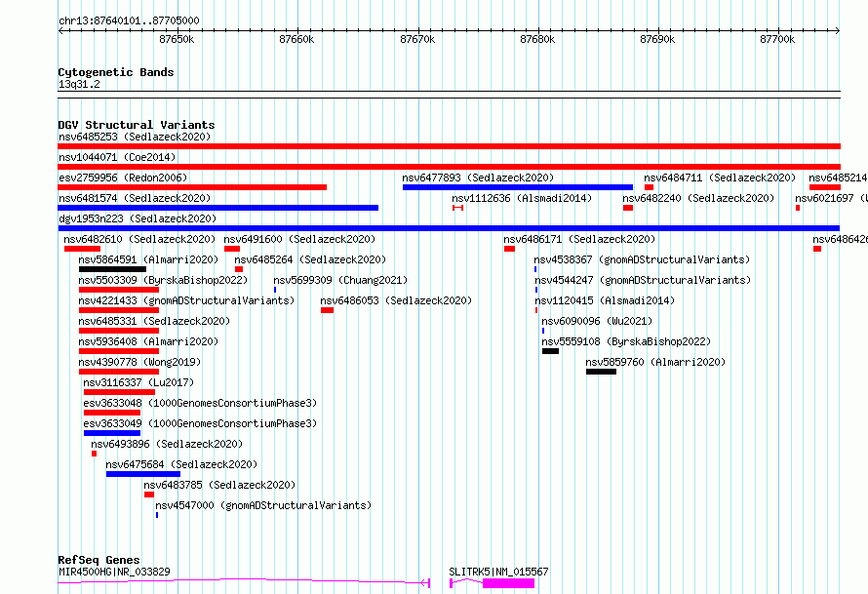The height and width of the screenshot is (594, 868).
Task: Click the blue nsv6481574 variant bar
Action: [218, 208]
